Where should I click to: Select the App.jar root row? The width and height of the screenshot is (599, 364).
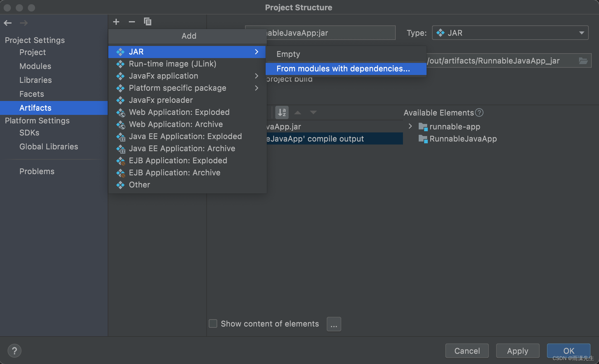(335, 127)
